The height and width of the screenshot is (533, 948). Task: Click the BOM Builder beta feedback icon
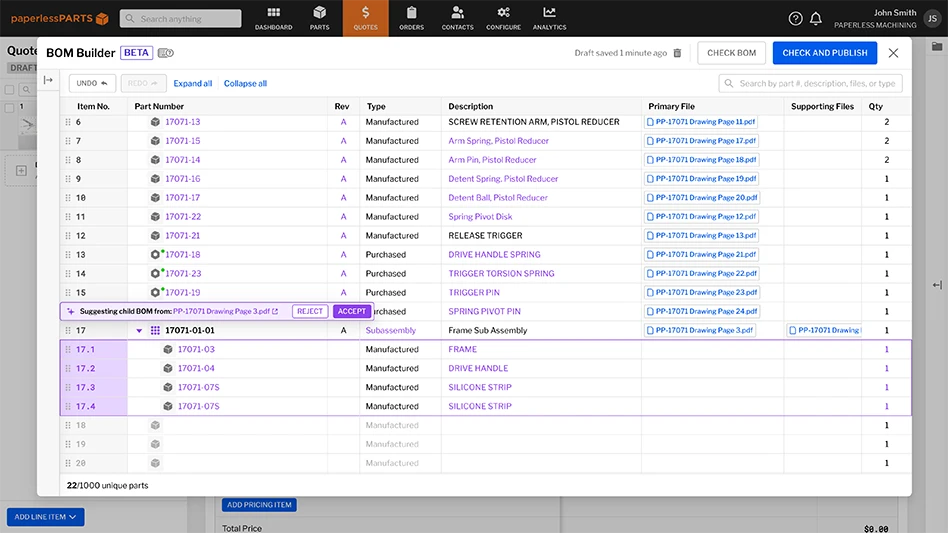(x=165, y=53)
